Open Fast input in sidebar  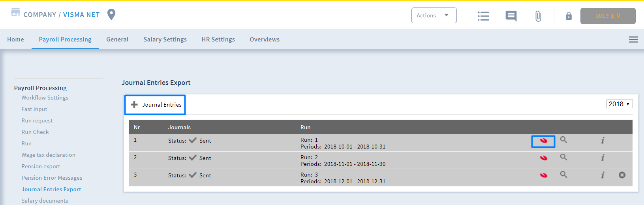click(34, 109)
